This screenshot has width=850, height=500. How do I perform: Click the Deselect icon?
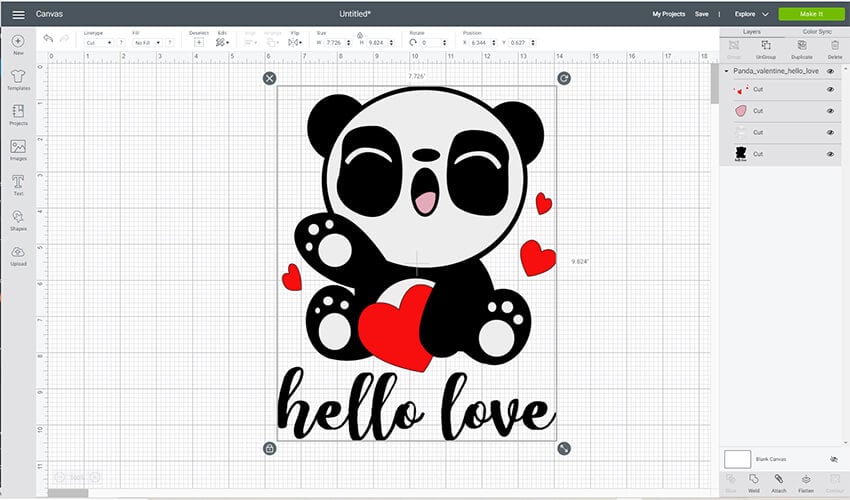click(199, 42)
